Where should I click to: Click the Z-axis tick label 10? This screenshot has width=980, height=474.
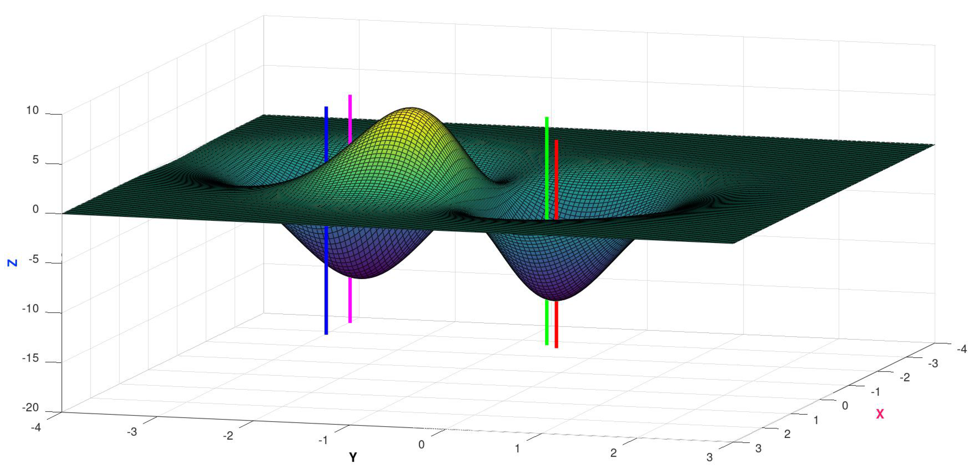coord(32,110)
